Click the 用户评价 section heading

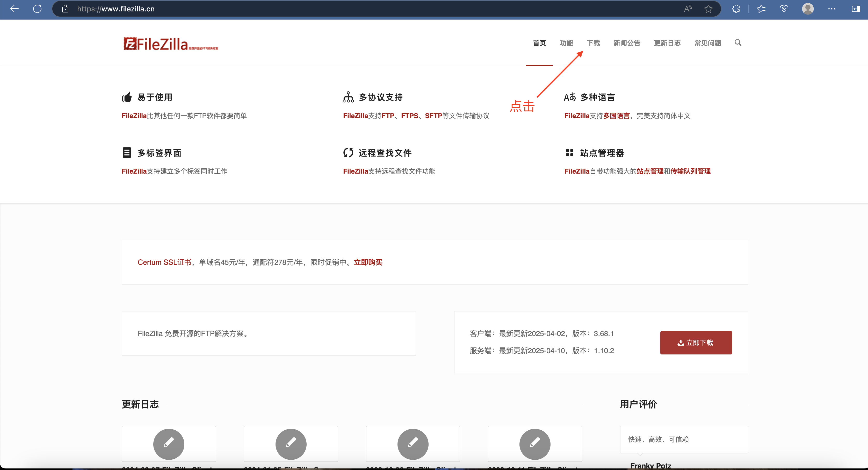[x=638, y=404]
